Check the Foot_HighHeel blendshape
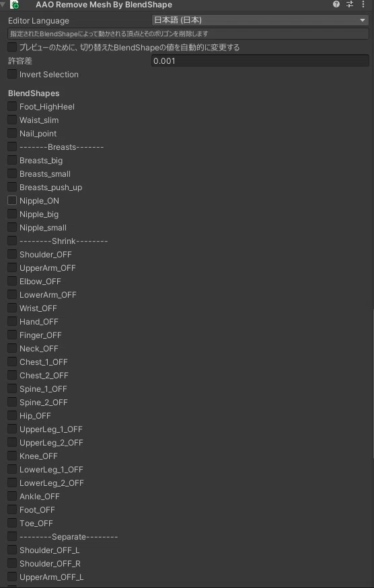 [12, 106]
